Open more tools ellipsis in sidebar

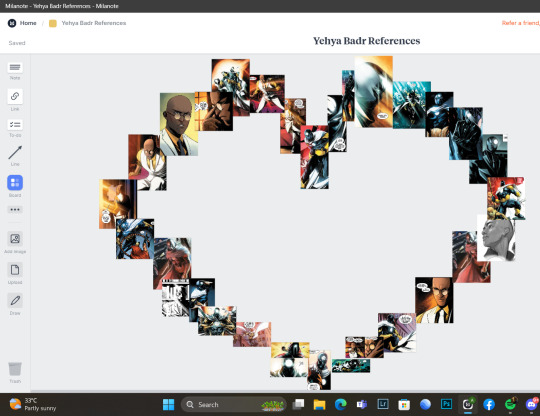pos(15,209)
